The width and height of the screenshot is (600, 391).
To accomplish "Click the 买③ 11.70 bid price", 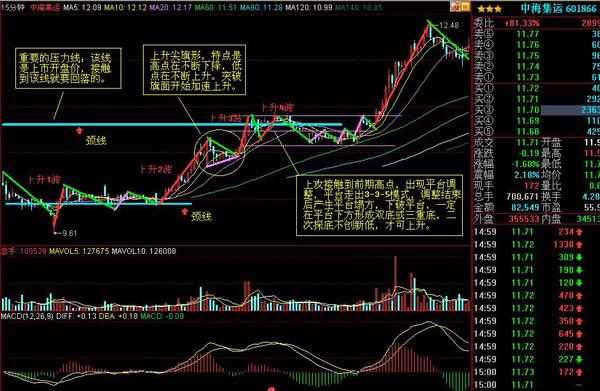I will click(528, 110).
